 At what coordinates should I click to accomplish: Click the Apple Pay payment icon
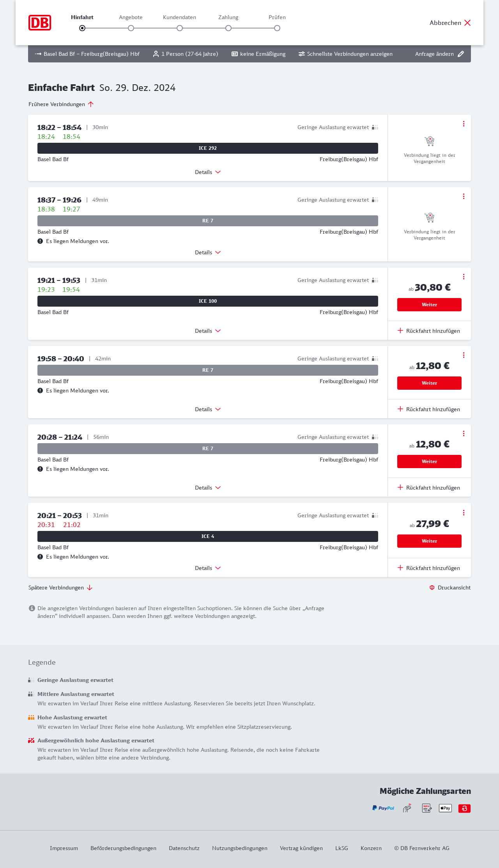tap(445, 808)
